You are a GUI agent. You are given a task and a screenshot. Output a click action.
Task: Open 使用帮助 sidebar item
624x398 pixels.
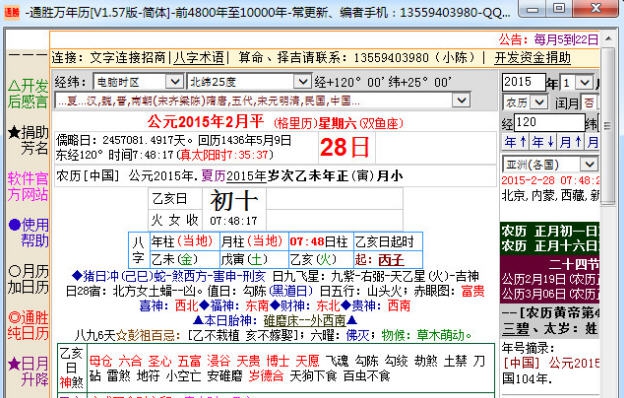(28, 233)
